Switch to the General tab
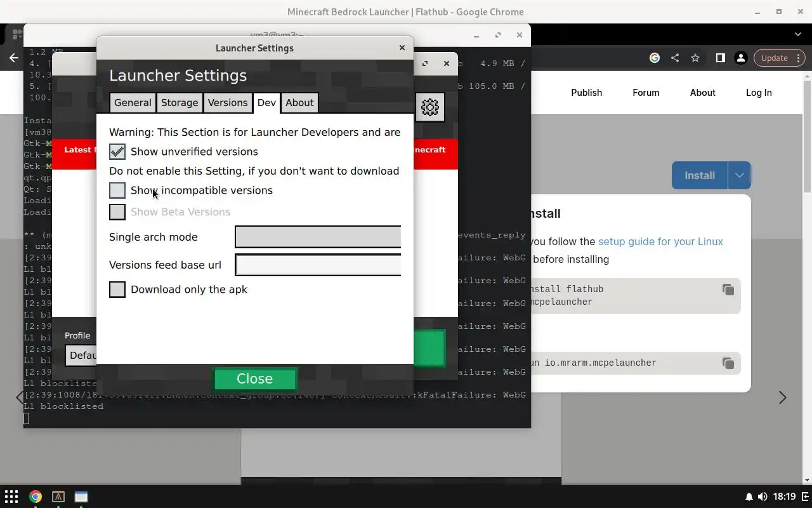This screenshot has height=508, width=812. click(x=133, y=103)
